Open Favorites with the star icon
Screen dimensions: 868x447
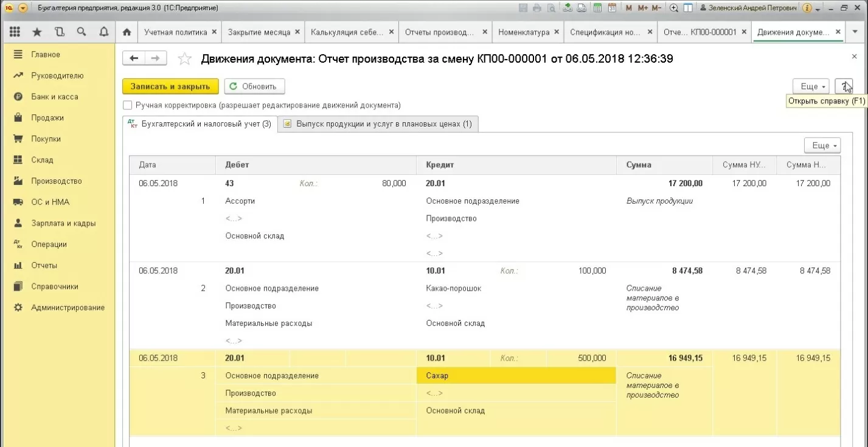[x=37, y=32]
